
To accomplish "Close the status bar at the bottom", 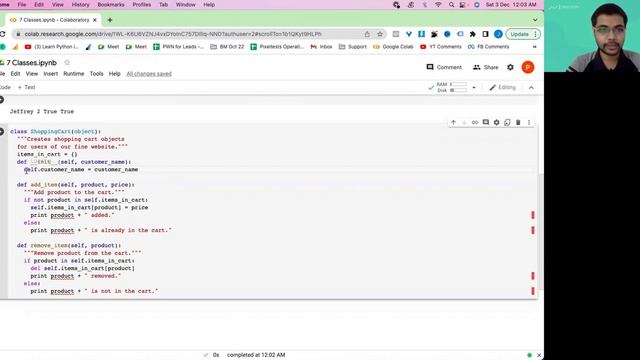I will 539,355.
